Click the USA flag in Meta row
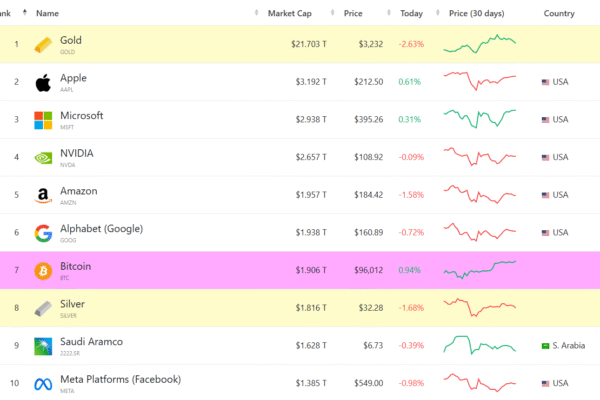 pyautogui.click(x=545, y=383)
